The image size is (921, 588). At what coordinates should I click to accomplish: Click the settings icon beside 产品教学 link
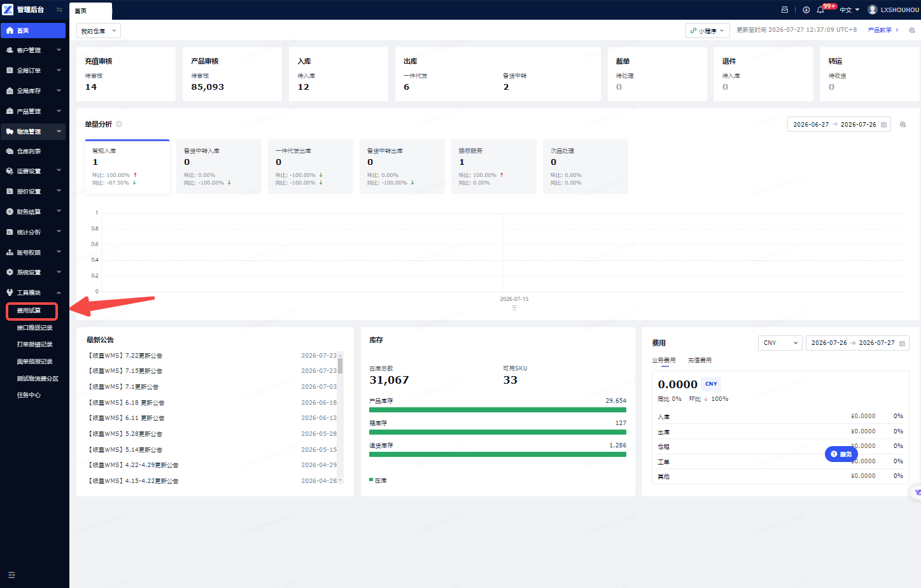(912, 30)
